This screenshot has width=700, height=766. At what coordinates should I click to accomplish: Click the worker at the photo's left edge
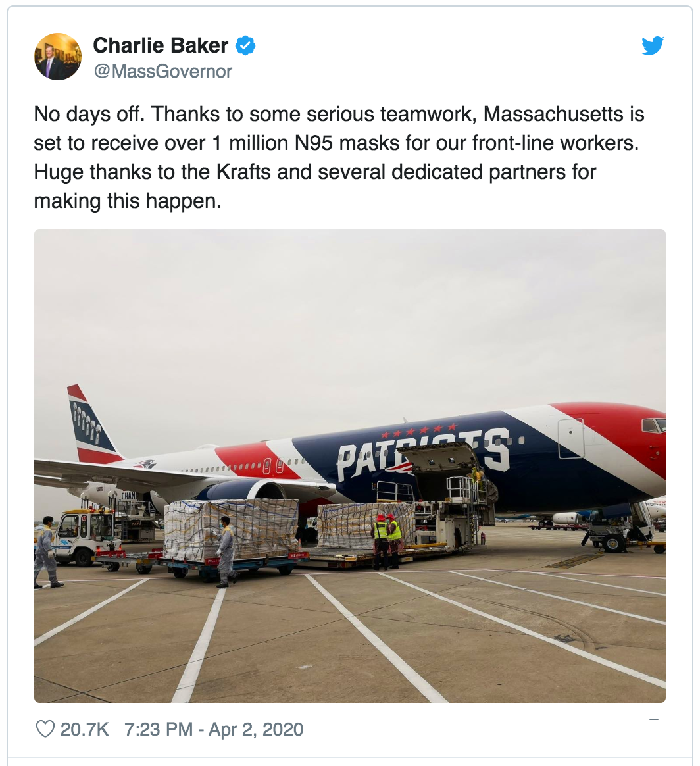tap(47, 551)
